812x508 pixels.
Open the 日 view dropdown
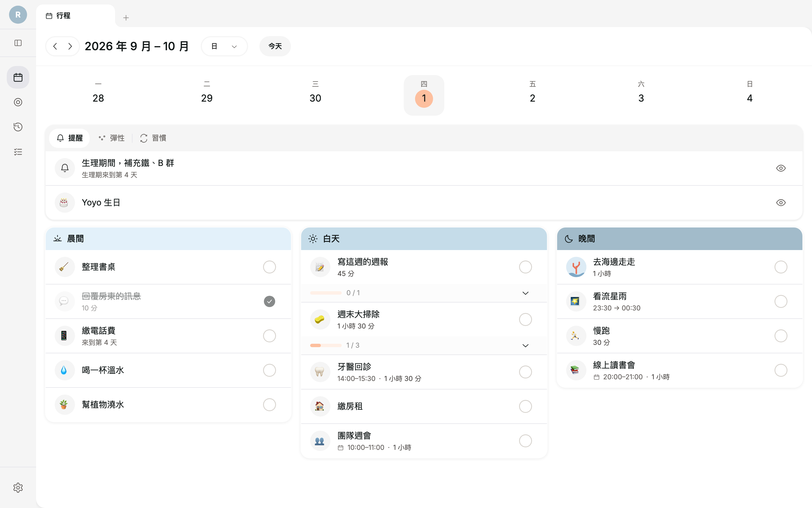pyautogui.click(x=224, y=46)
